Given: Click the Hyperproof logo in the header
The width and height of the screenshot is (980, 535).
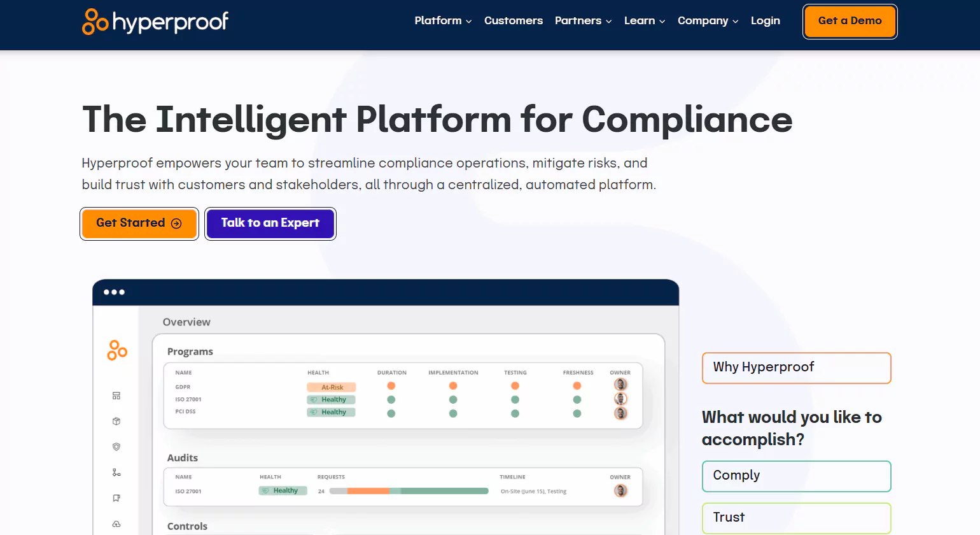Looking at the screenshot, I should tap(155, 22).
